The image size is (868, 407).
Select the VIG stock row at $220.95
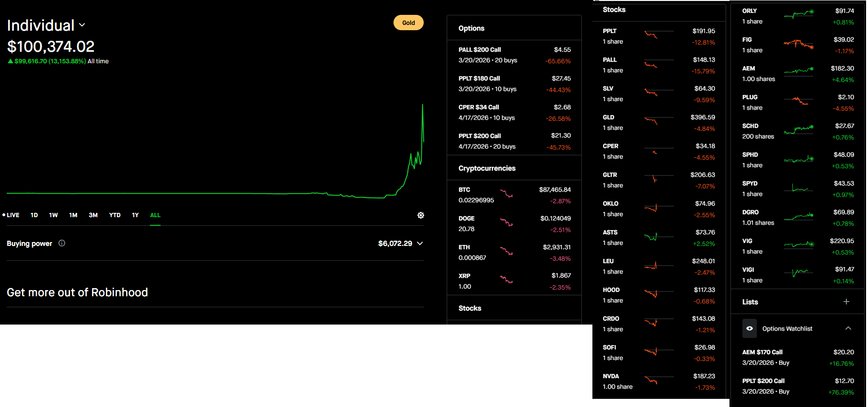coord(798,246)
